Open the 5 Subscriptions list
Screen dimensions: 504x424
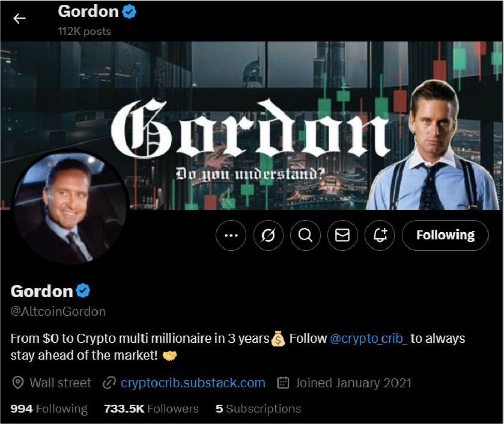pos(258,408)
